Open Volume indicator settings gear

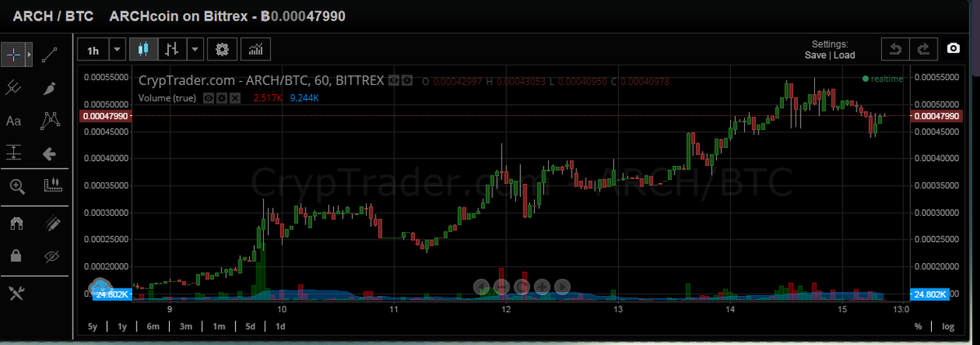(x=221, y=98)
